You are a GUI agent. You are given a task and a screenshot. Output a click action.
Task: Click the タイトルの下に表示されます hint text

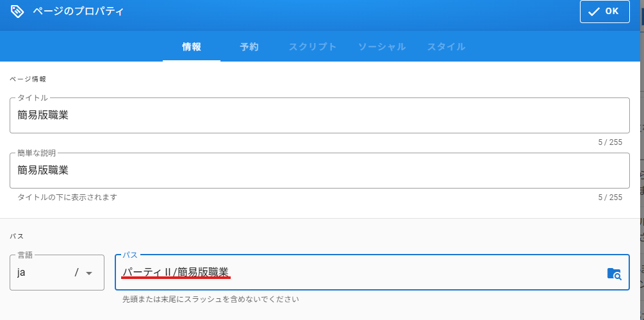[67, 198]
